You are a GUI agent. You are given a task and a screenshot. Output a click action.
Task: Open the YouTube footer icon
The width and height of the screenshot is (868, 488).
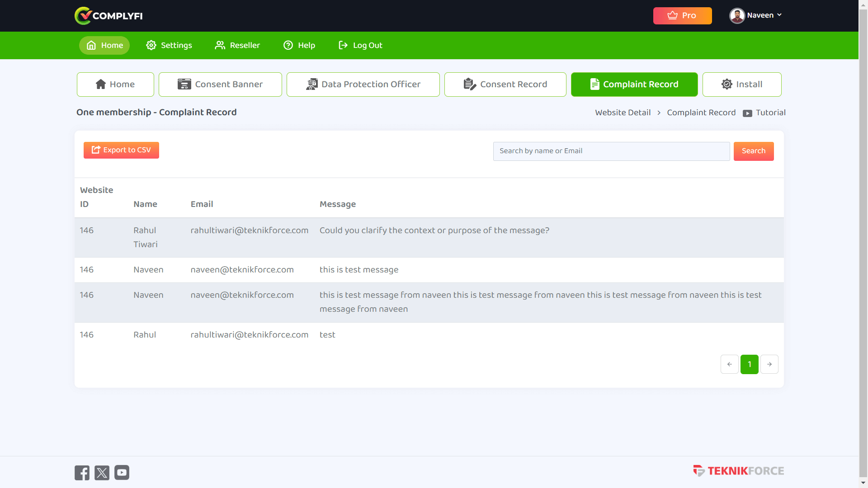(x=122, y=473)
